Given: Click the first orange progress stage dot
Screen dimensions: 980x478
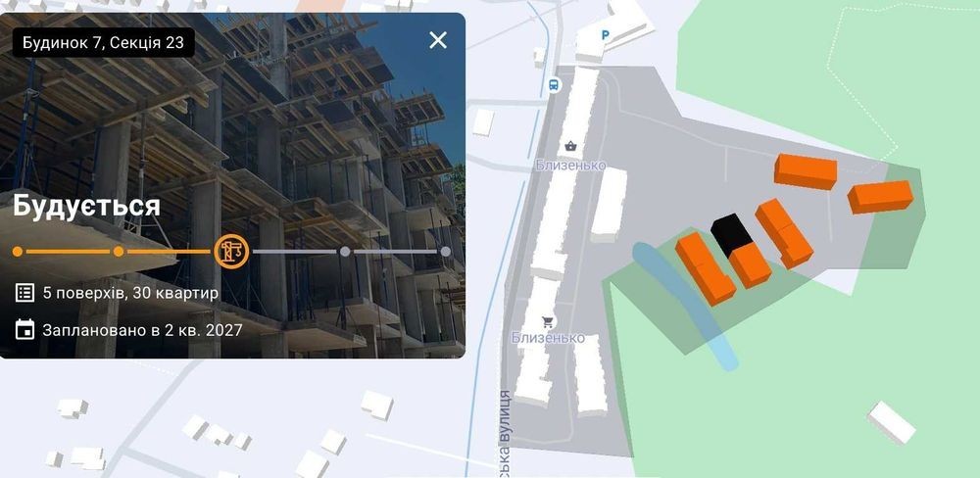Looking at the screenshot, I should pos(18,251).
